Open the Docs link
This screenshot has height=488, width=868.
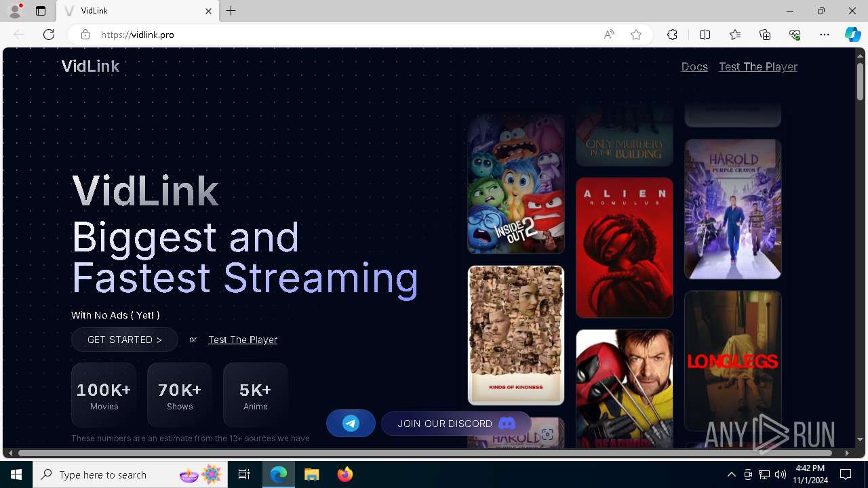694,66
